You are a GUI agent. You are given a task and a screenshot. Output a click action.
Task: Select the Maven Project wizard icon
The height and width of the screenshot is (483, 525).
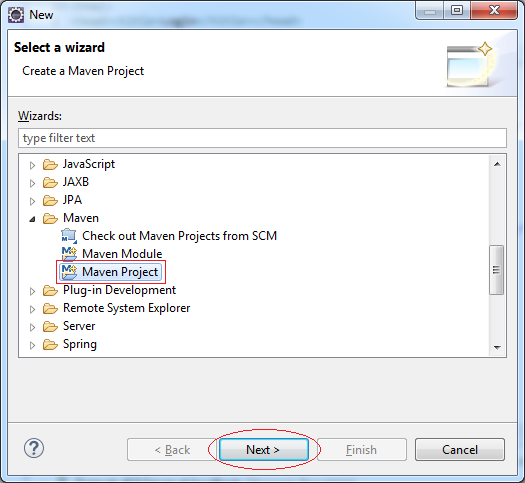[x=69, y=272]
